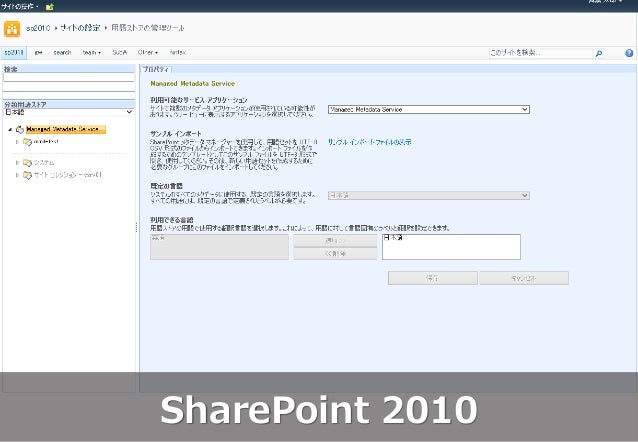The width and height of the screenshot is (638, 442).
Task: Open the 日本語 taxonomy language dropdown
Action: [69, 112]
